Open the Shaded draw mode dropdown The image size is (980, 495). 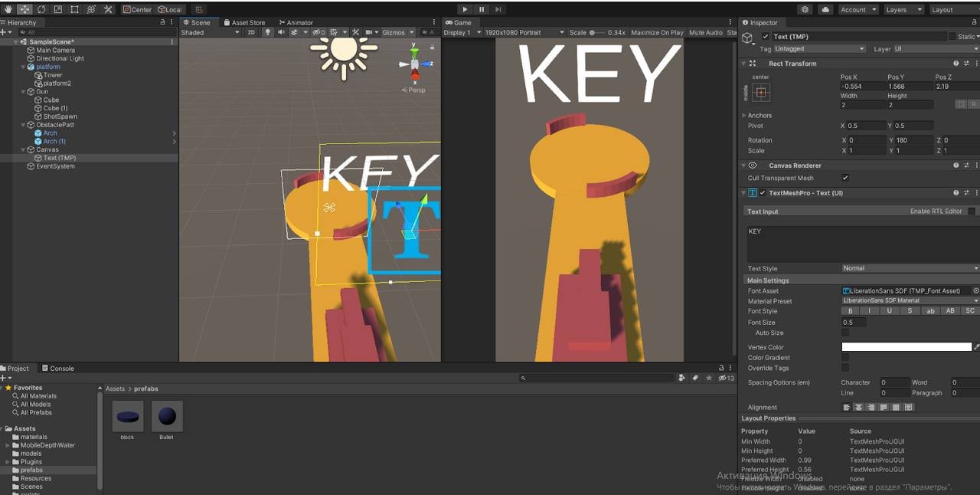(x=209, y=32)
